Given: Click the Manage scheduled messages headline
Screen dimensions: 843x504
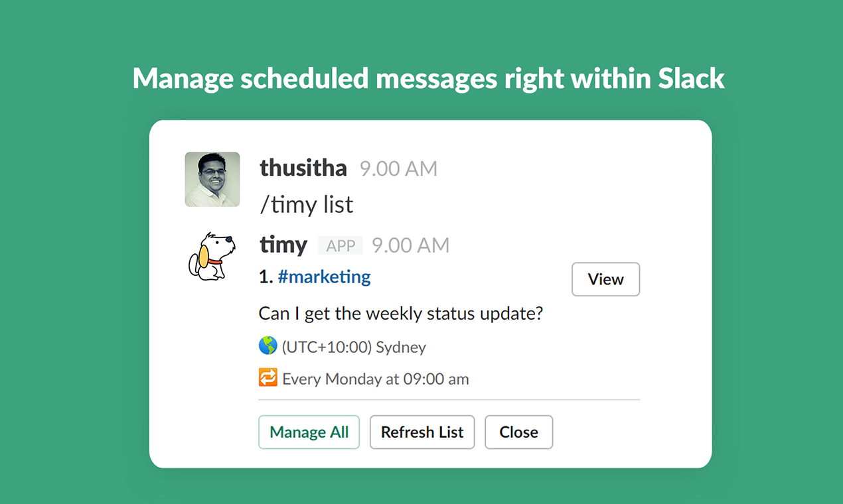Looking at the screenshot, I should pos(428,79).
